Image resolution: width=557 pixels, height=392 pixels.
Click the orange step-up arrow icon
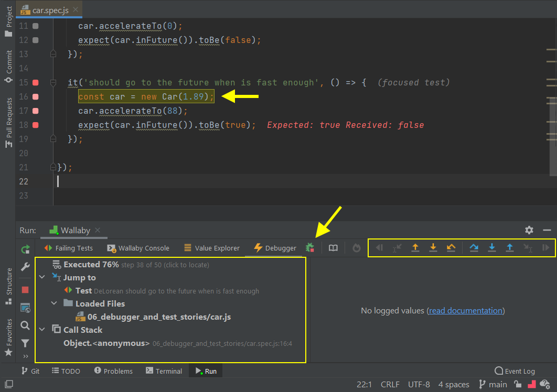coord(415,248)
